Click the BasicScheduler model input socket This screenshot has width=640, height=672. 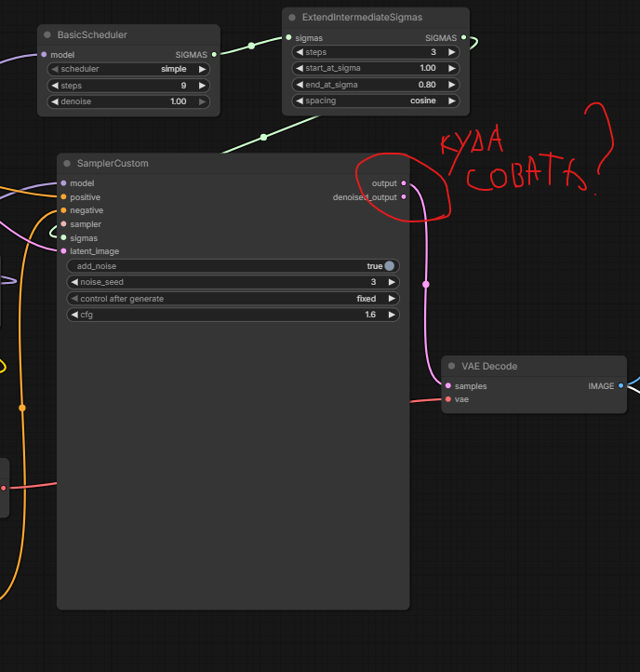[44, 54]
